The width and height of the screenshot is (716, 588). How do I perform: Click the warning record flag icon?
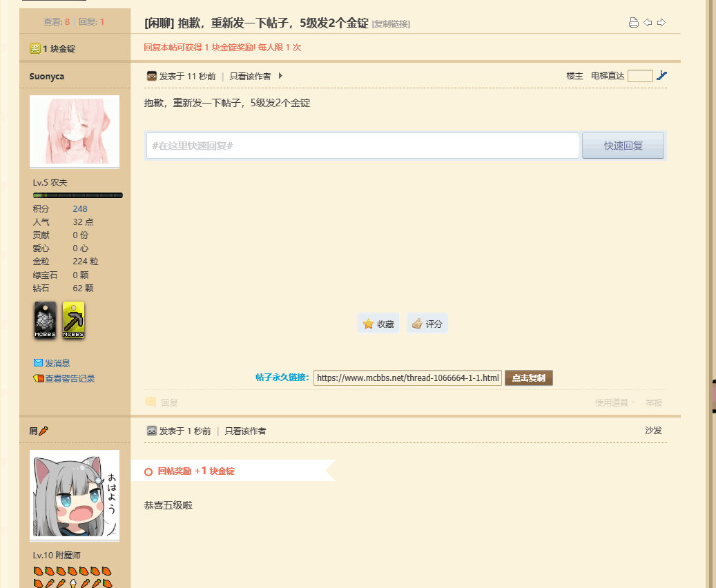39,378
